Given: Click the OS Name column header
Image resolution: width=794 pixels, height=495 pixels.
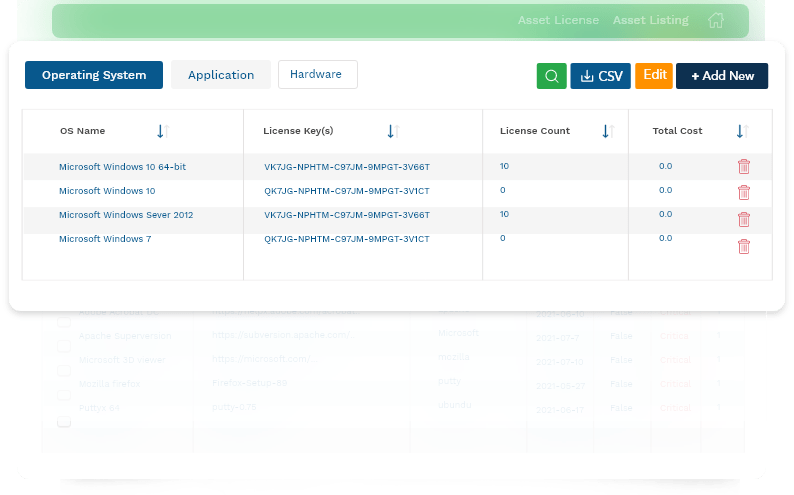Looking at the screenshot, I should (x=83, y=131).
